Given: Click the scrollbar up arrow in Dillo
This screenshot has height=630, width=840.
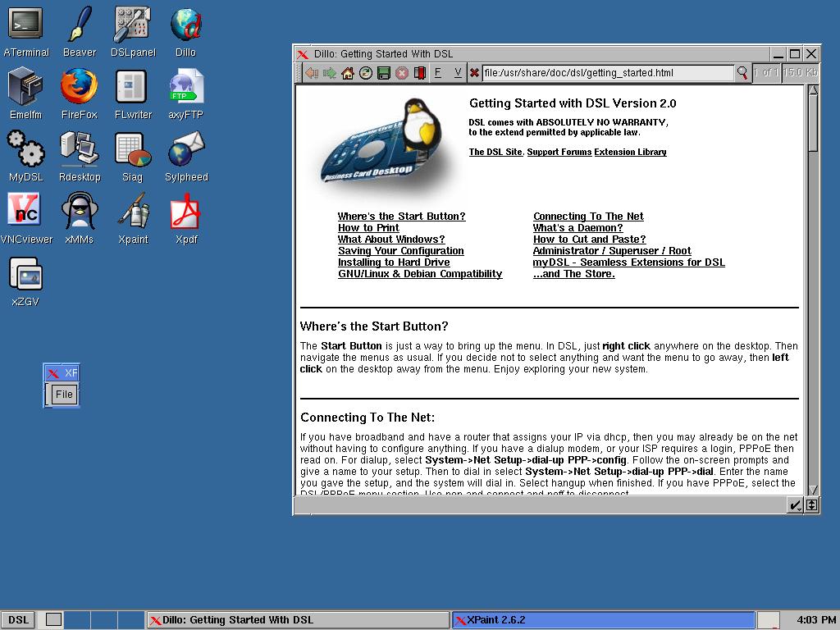Looking at the screenshot, I should pyautogui.click(x=813, y=90).
